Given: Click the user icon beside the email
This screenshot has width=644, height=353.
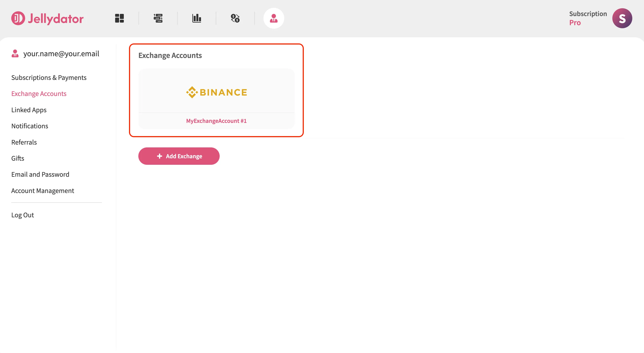Looking at the screenshot, I should (x=15, y=54).
